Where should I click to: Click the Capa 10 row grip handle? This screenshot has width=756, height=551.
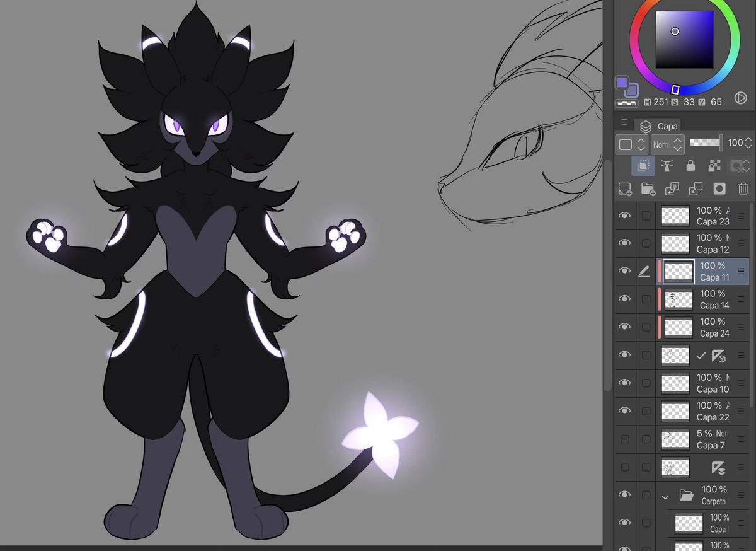coord(741,383)
